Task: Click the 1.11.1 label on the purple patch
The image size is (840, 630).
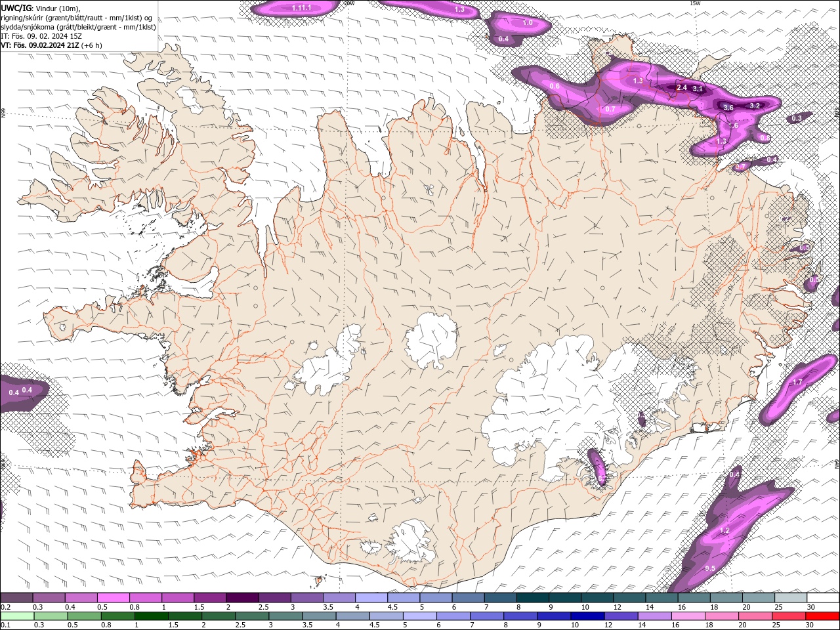Action: tap(301, 8)
